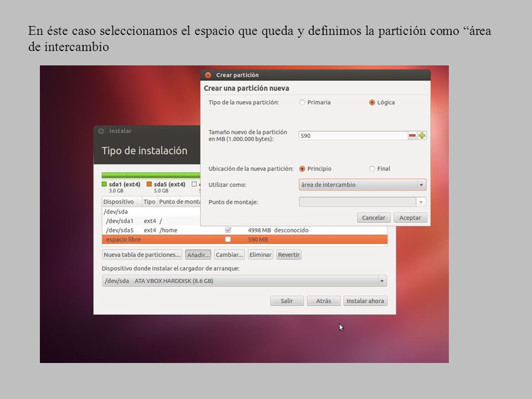Image resolution: width=532 pixels, height=399 pixels.
Task: Click the Punto de montaje column header
Action: [x=179, y=202]
